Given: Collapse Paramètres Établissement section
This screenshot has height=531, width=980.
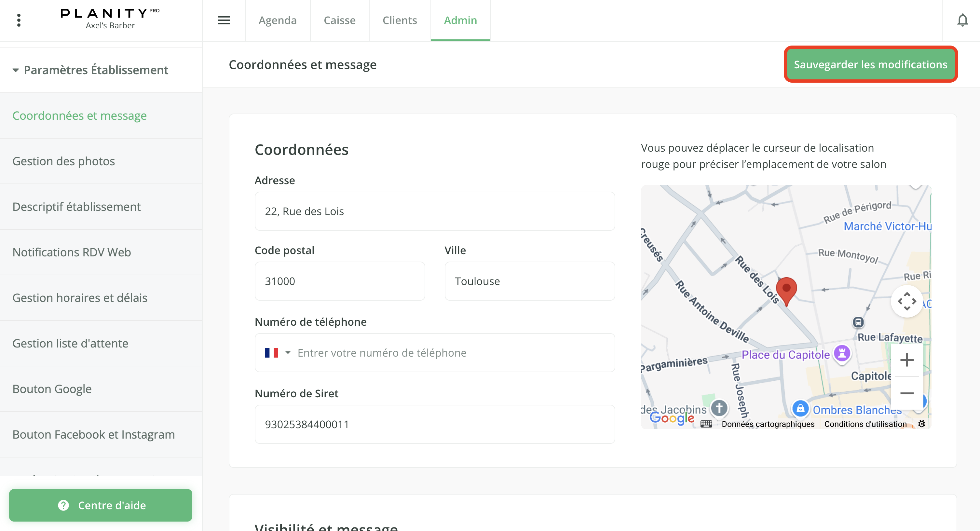Looking at the screenshot, I should (16, 70).
